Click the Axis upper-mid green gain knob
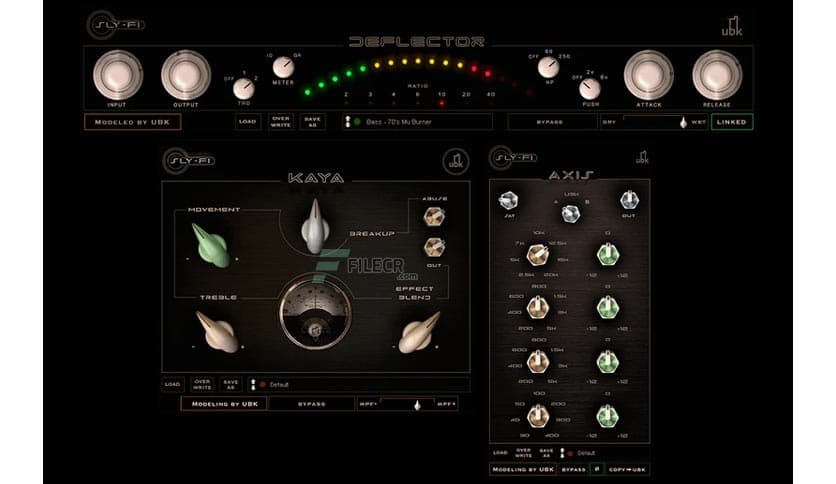 coord(607,308)
